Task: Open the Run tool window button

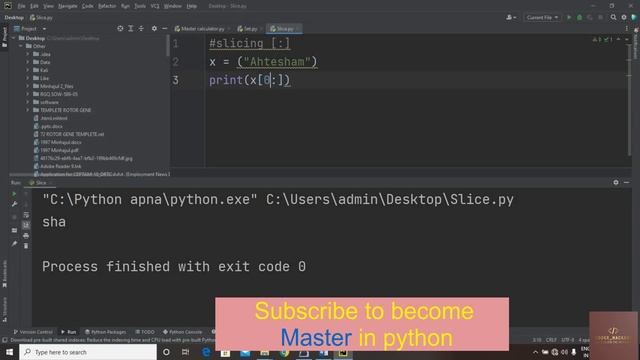Action: point(69,332)
